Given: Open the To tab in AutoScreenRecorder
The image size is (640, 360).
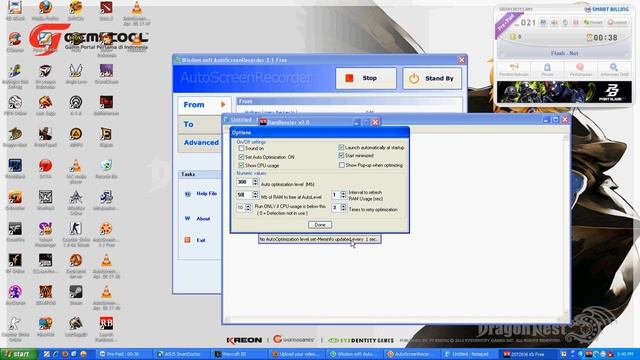Looking at the screenshot, I should pyautogui.click(x=200, y=124).
